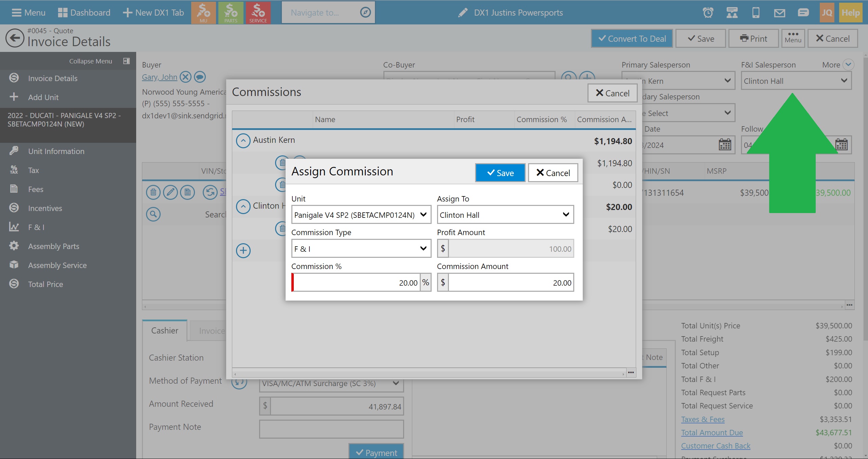
Task: Expand the Unit selection dropdown
Action: 361,215
